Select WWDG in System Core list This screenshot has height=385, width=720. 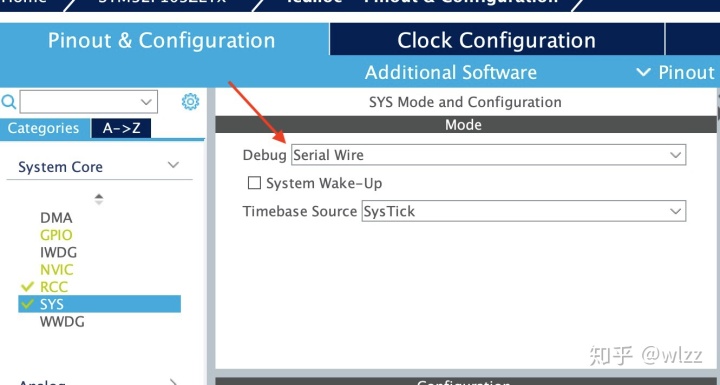click(62, 322)
